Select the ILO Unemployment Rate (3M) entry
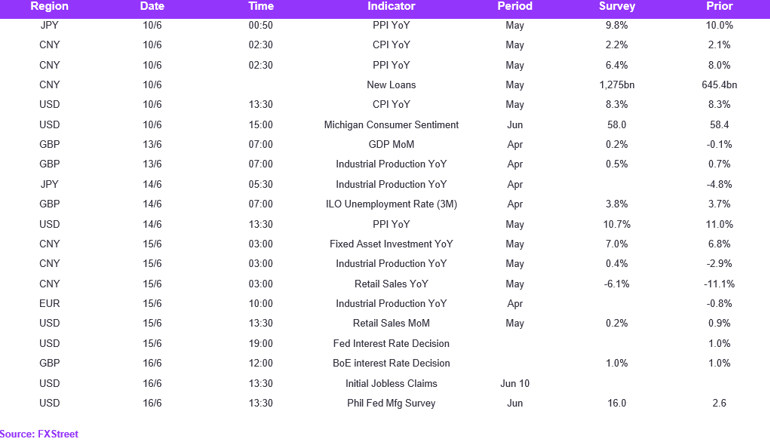Screen dimensions: 770x442 391,204
